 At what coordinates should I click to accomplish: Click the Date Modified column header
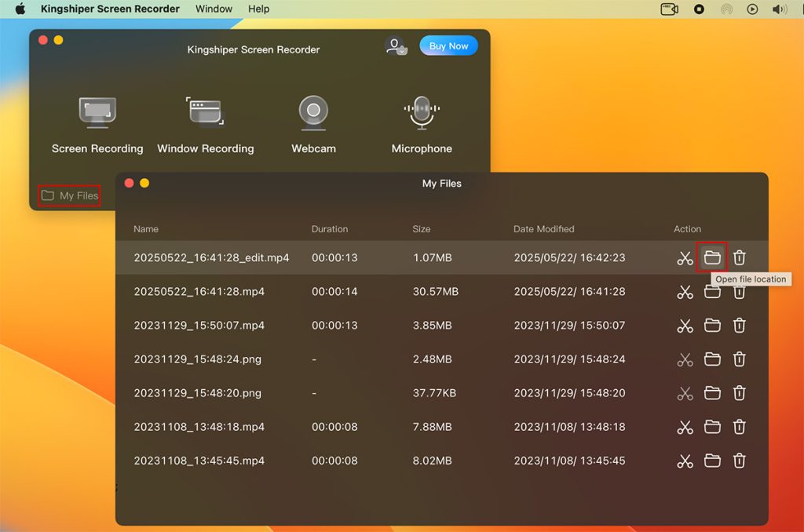(544, 229)
